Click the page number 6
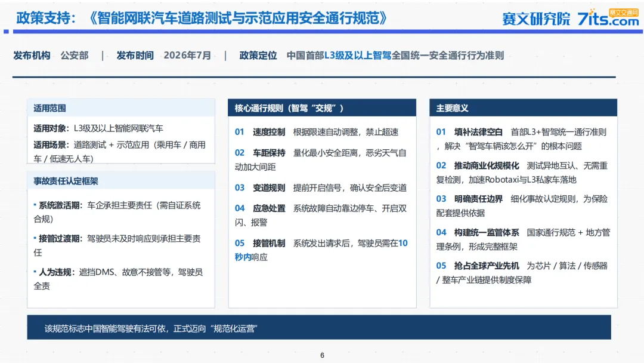 click(322, 355)
